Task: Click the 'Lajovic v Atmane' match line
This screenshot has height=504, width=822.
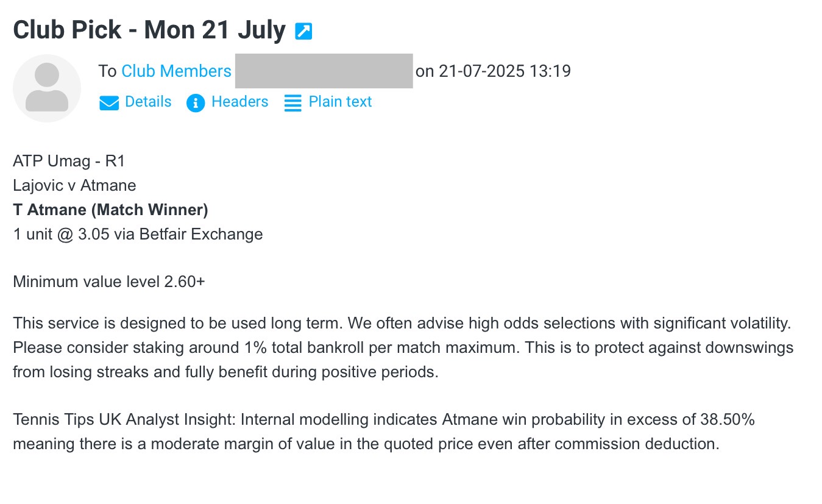Action: coord(74,185)
